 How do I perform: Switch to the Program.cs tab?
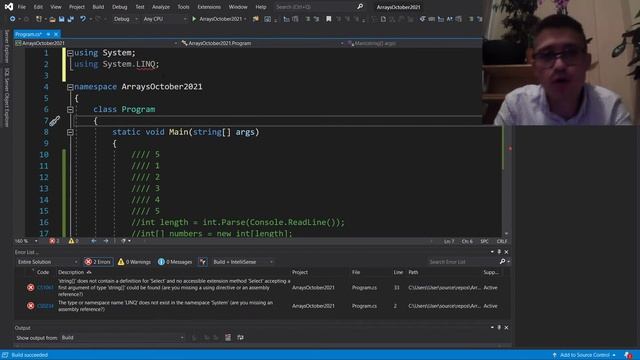coord(28,34)
